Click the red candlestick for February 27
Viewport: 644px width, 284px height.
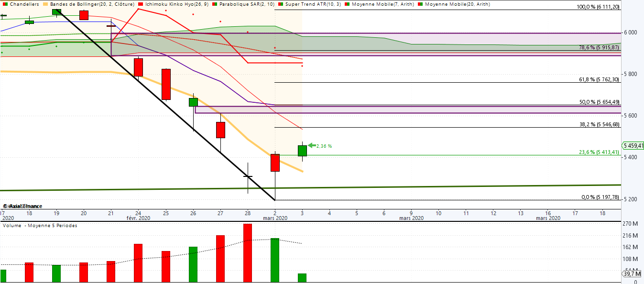pyautogui.click(x=220, y=130)
